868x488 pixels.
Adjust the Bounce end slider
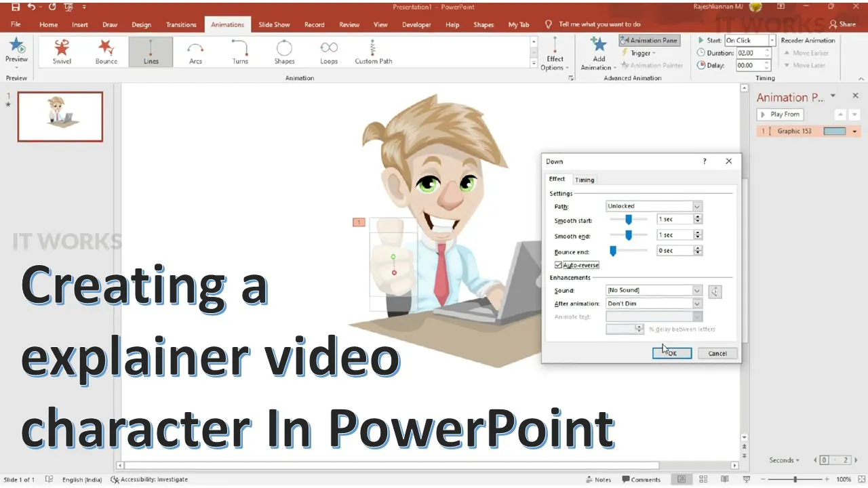[613, 250]
